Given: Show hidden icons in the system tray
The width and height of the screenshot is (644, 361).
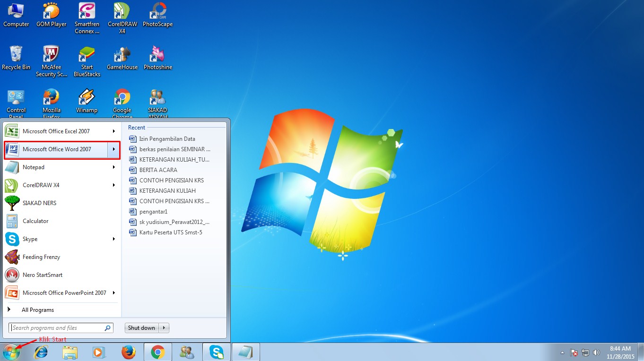Looking at the screenshot, I should (x=562, y=352).
